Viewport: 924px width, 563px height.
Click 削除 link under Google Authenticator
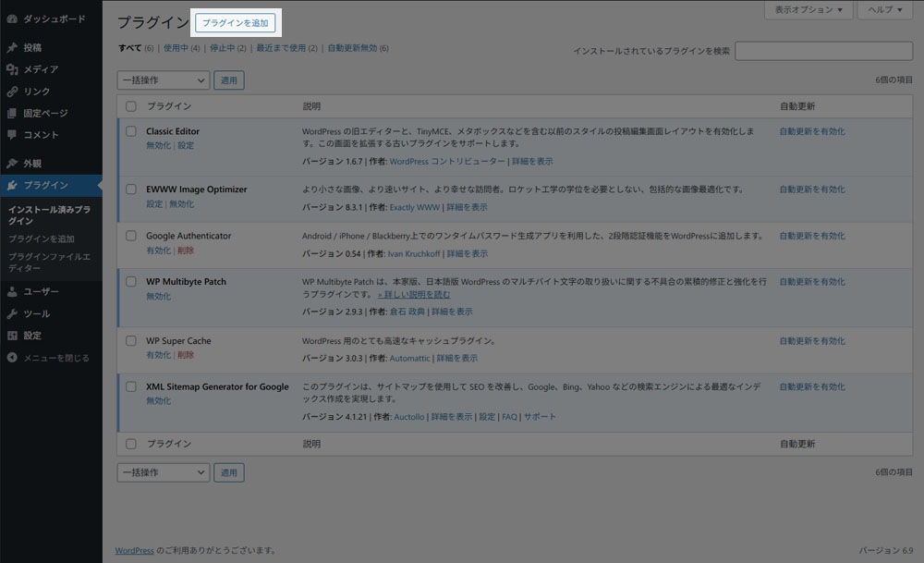(186, 251)
